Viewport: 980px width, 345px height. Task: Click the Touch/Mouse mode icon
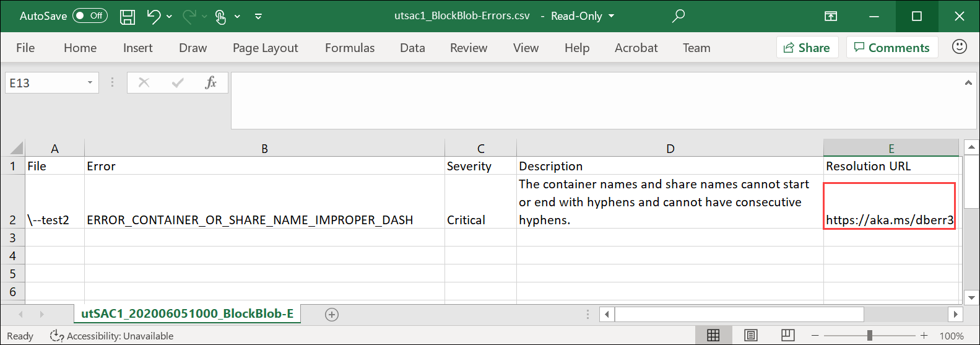(x=220, y=17)
